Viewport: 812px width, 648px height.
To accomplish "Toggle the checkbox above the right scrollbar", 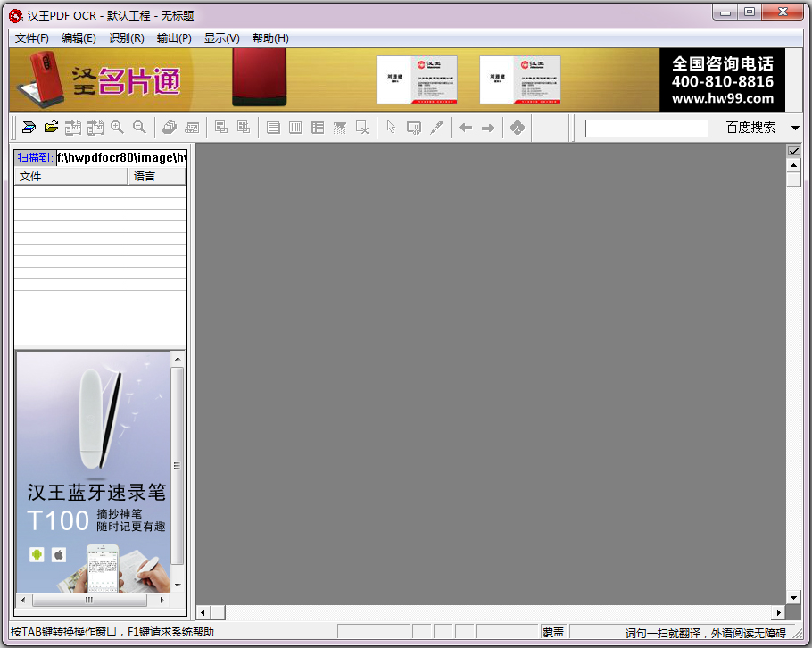I will point(793,151).
